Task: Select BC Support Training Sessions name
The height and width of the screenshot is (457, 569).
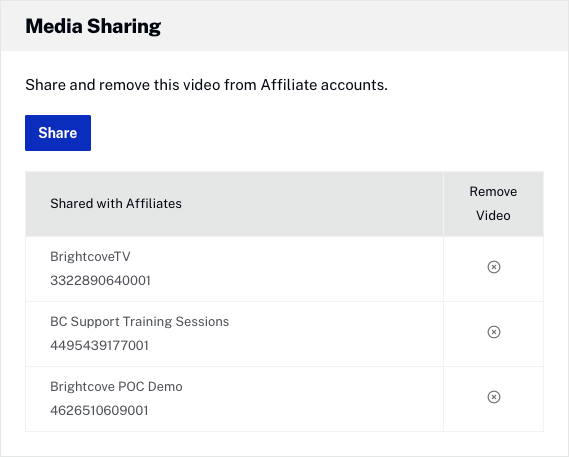Action: point(140,322)
